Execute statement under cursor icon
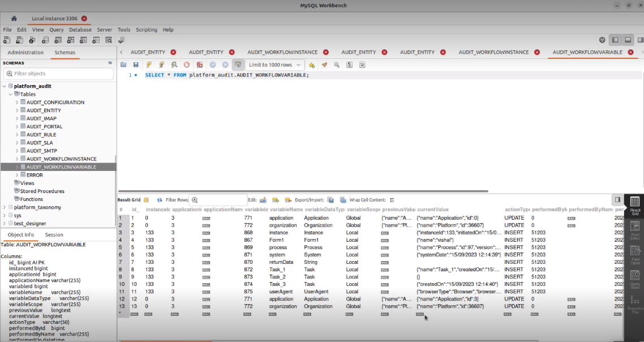This screenshot has height=342, width=644. pyautogui.click(x=161, y=65)
